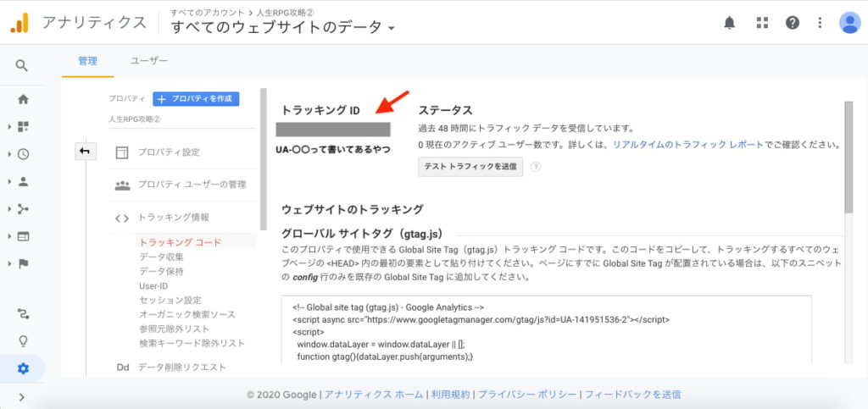
Task: Open Customization dashboard icon in sidebar
Action: click(23, 127)
